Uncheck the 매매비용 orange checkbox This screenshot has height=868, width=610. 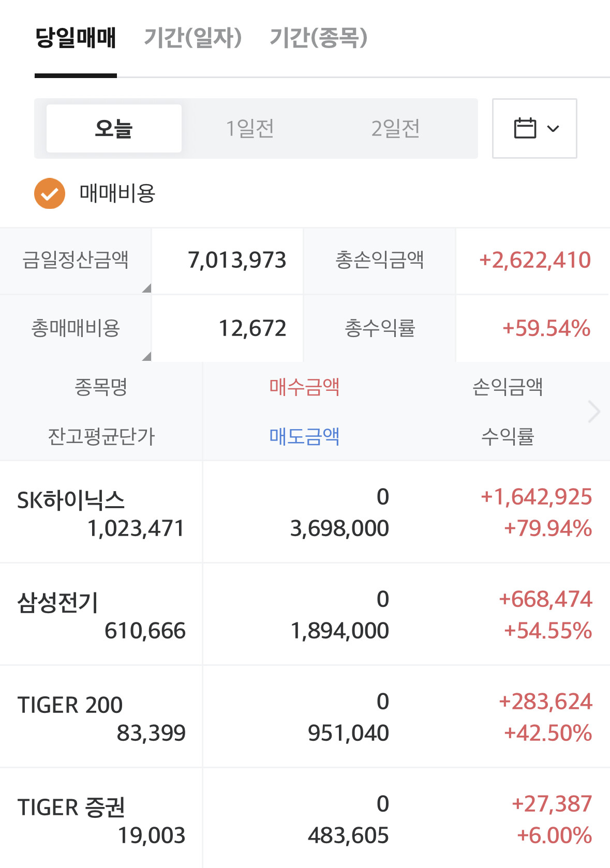(x=50, y=193)
